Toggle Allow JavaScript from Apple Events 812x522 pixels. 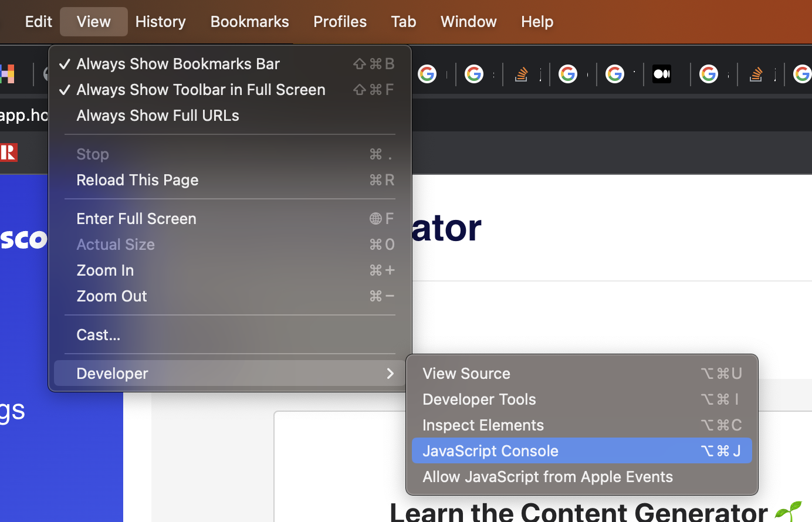tap(582, 476)
